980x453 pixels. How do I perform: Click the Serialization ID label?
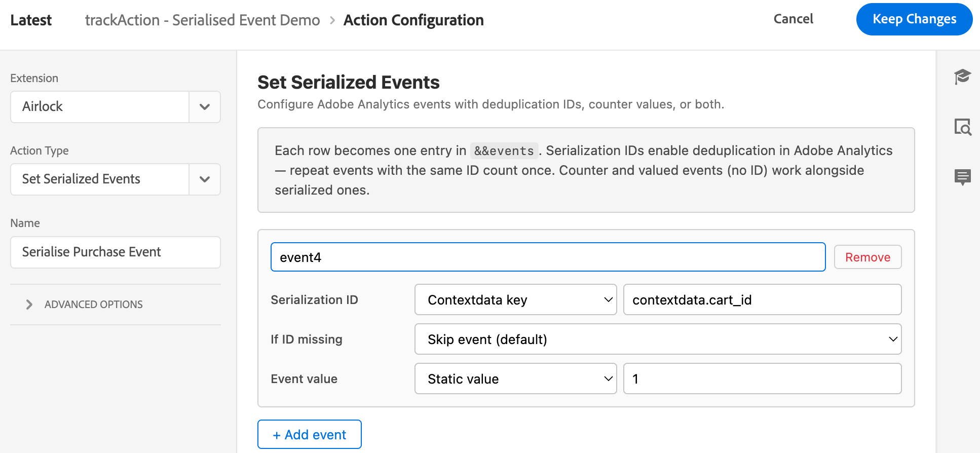coord(314,300)
